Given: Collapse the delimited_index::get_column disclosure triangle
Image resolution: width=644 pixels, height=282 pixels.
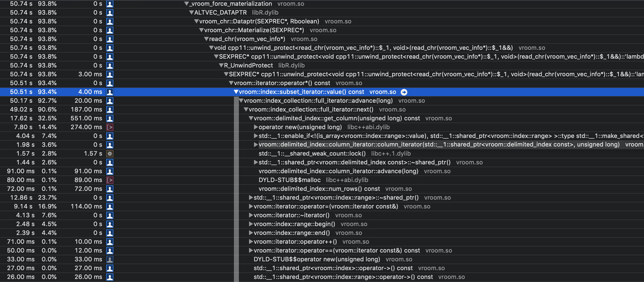Looking at the screenshot, I should 251,118.
